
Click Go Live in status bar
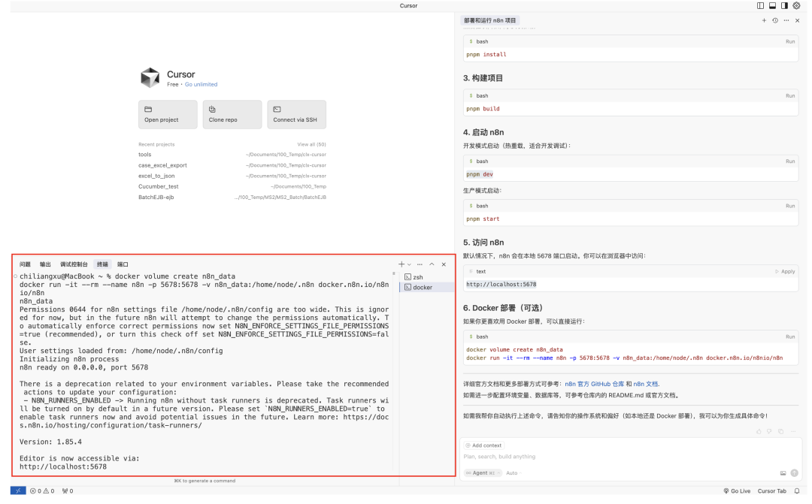[x=737, y=491]
